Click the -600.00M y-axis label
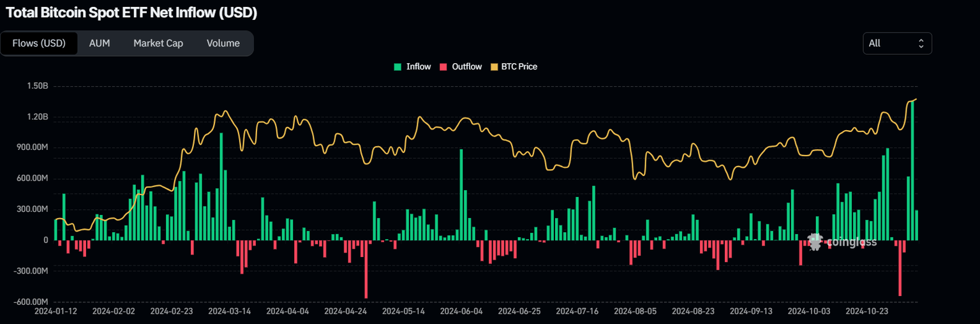980x324 pixels. pyautogui.click(x=32, y=302)
